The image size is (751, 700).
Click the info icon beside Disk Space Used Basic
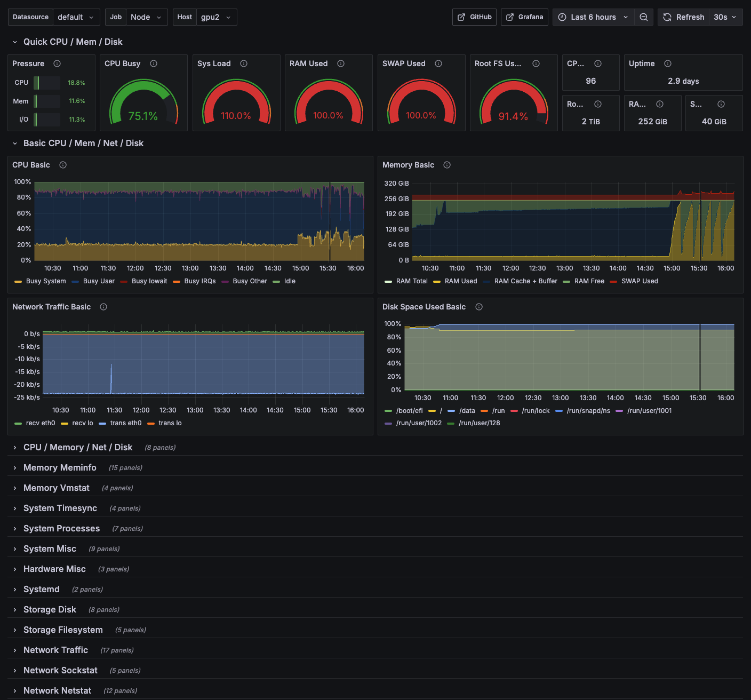[x=479, y=307]
